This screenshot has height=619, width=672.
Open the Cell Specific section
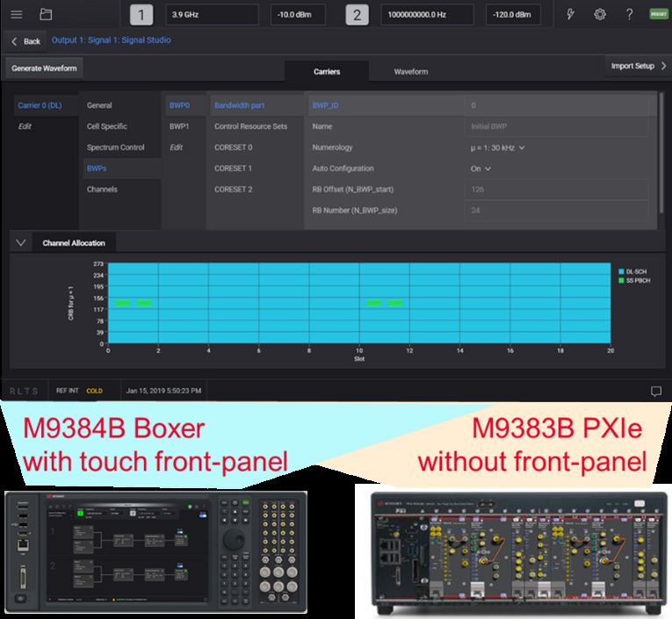click(x=121, y=126)
